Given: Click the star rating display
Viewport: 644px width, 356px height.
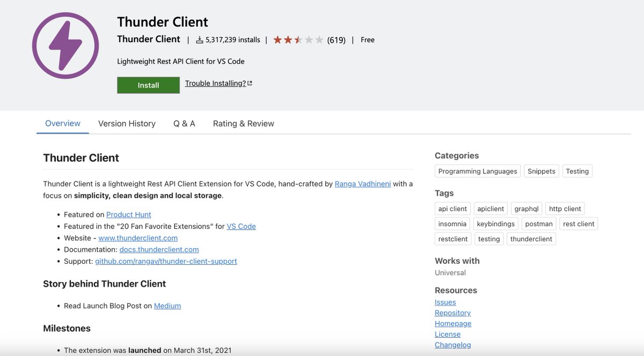Looking at the screenshot, I should click(298, 40).
